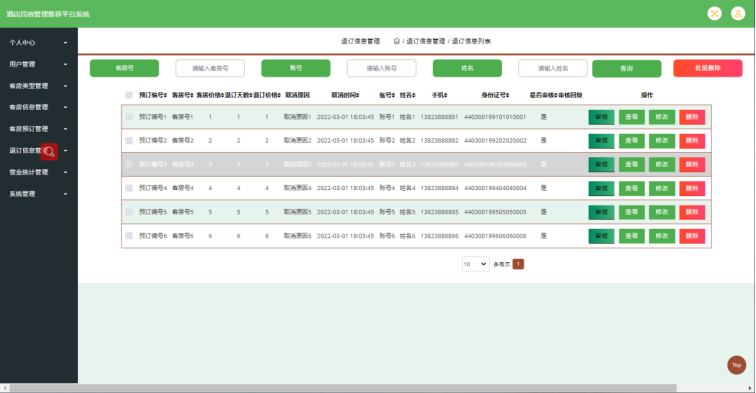756x393 pixels.
Task: Go to home via breadcrumb house icon
Action: click(x=396, y=41)
